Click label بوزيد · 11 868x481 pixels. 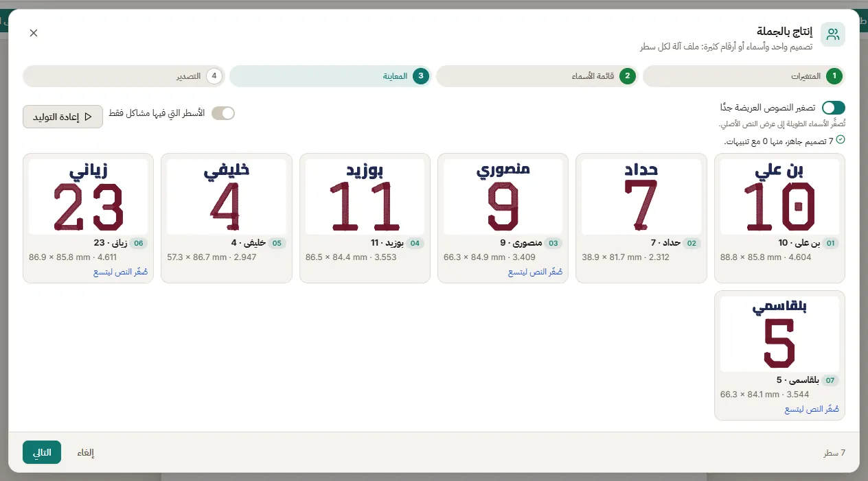point(387,244)
